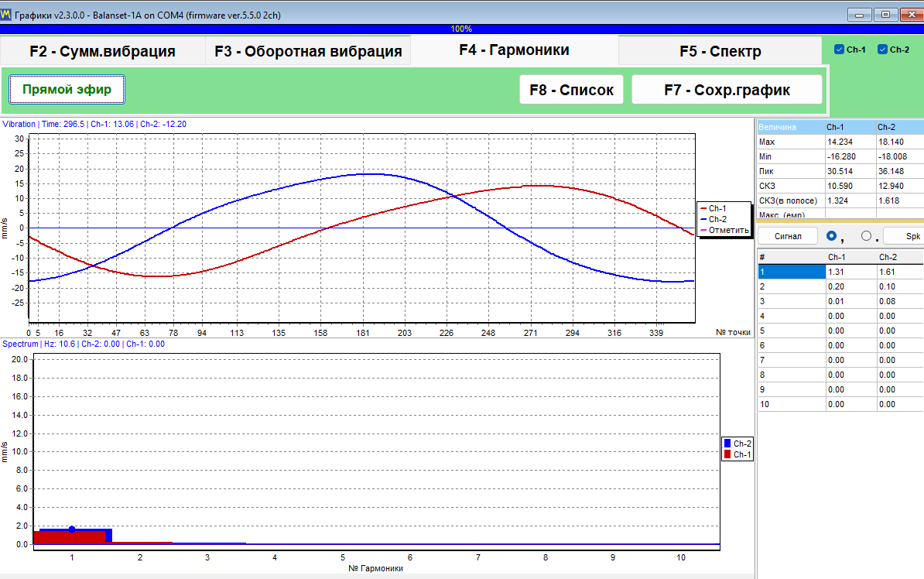This screenshot has height=579, width=924.
Task: Select harmonic row 1 in the table
Action: point(840,272)
